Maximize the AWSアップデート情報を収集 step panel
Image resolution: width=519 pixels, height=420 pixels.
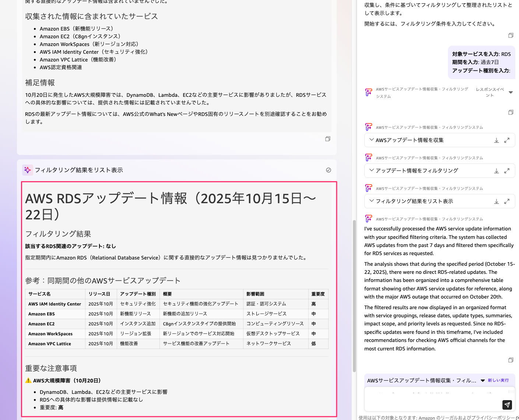pyautogui.click(x=507, y=140)
